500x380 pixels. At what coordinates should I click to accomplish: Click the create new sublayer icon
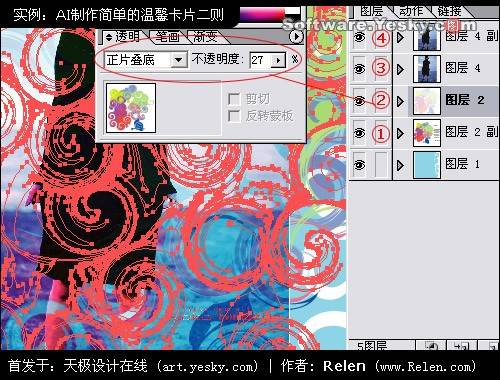point(461,346)
